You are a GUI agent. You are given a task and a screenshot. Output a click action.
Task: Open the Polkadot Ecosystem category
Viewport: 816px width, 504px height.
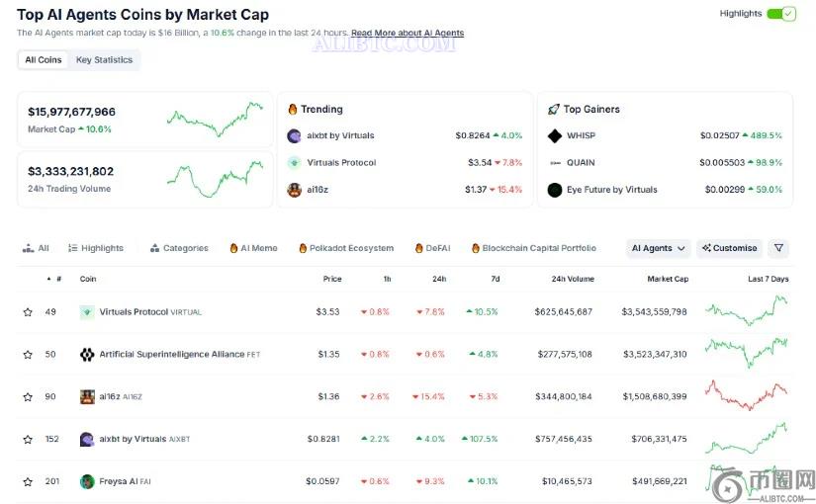tap(346, 248)
